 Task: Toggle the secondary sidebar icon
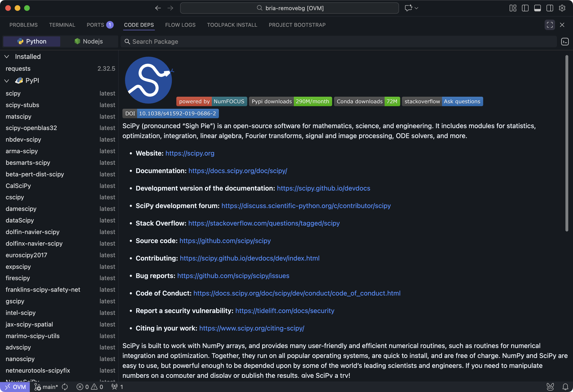click(x=550, y=8)
